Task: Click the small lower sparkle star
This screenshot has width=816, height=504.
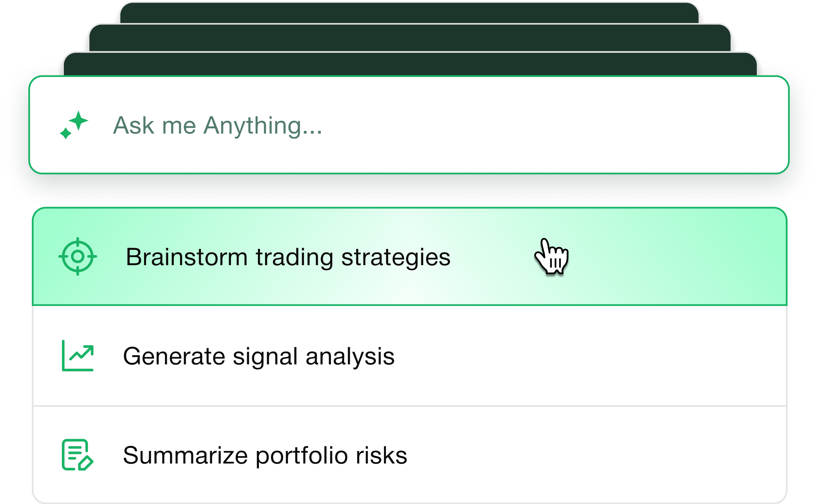Action: [66, 133]
